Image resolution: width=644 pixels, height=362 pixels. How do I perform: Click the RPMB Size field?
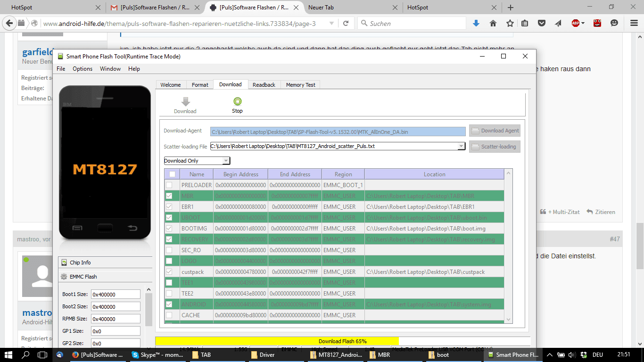[x=116, y=319]
